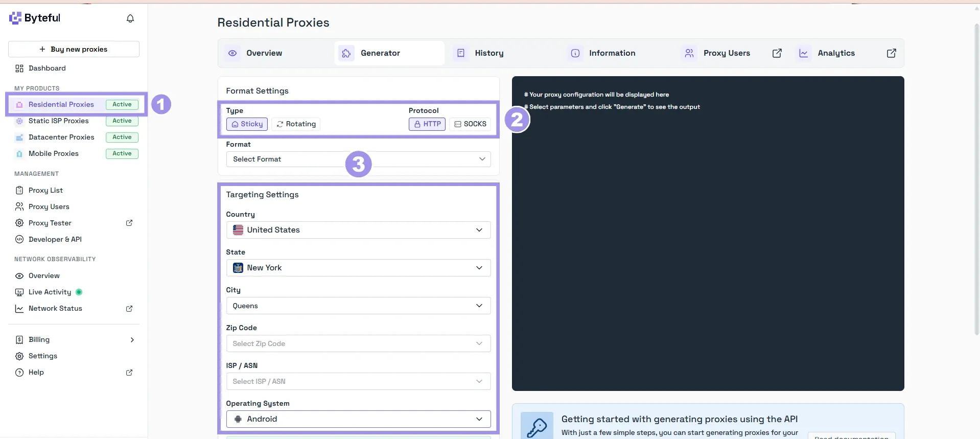This screenshot has height=439, width=980.
Task: Open Developer & API page
Action: pos(55,239)
